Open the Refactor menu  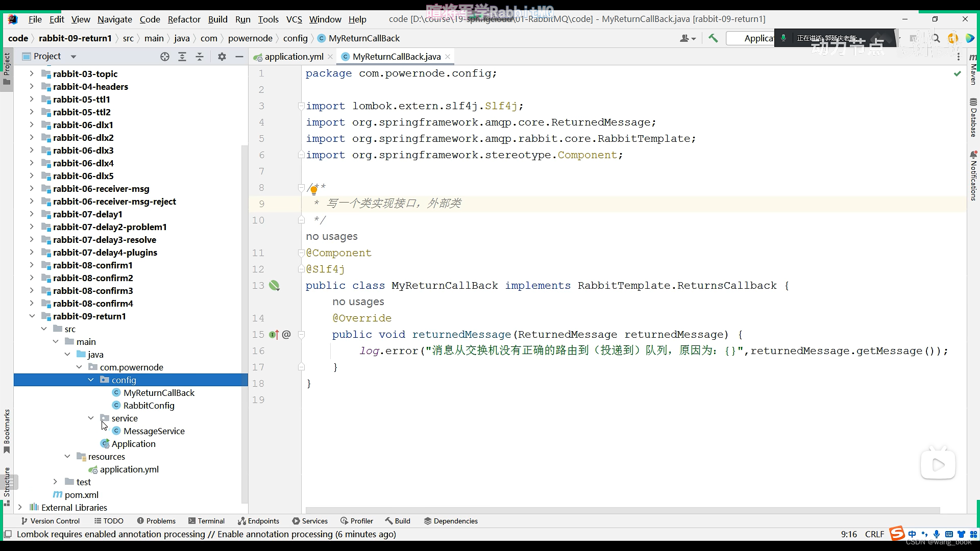coord(184,19)
